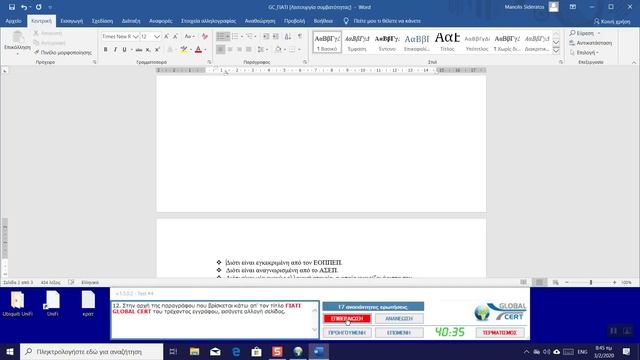Toggle Strikethrough formatting

pyautogui.click(x=139, y=49)
